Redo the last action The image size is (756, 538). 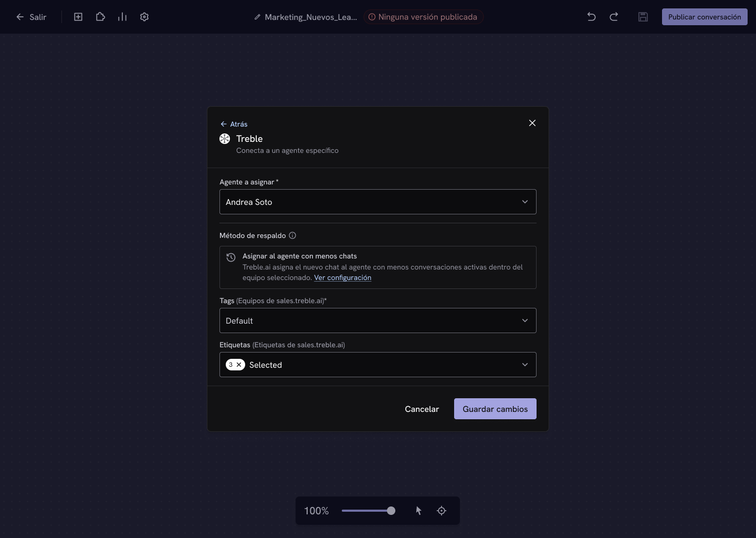614,17
